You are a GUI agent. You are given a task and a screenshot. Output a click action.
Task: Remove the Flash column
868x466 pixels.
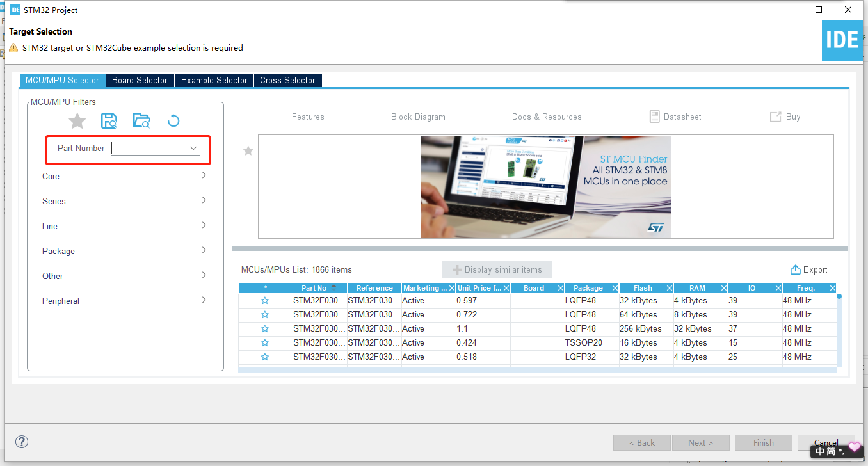coord(670,288)
